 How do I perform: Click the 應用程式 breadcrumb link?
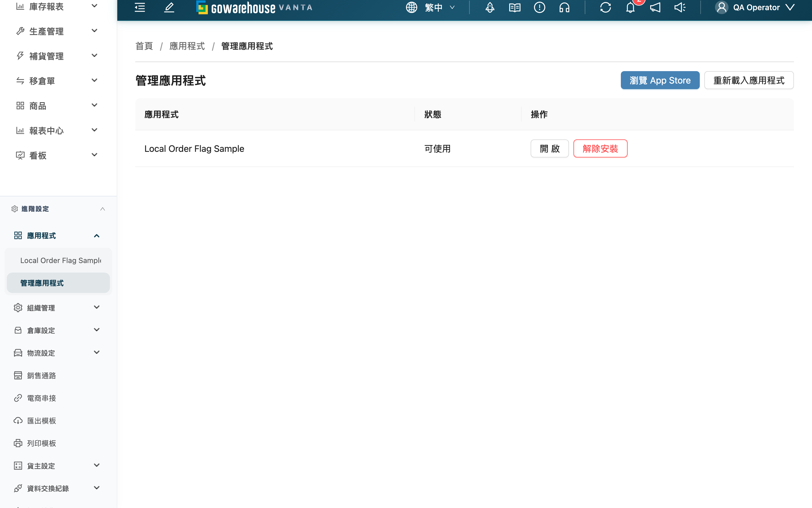(x=187, y=46)
